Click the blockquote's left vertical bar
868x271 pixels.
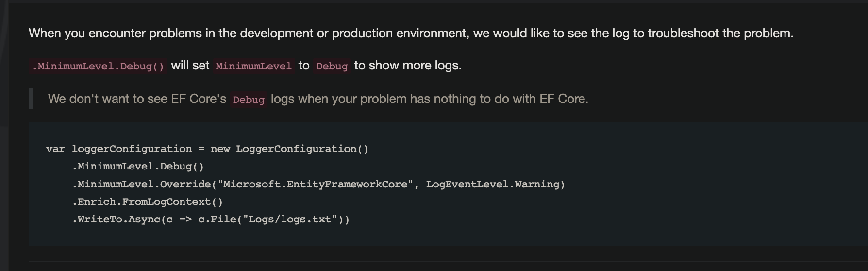(x=31, y=99)
